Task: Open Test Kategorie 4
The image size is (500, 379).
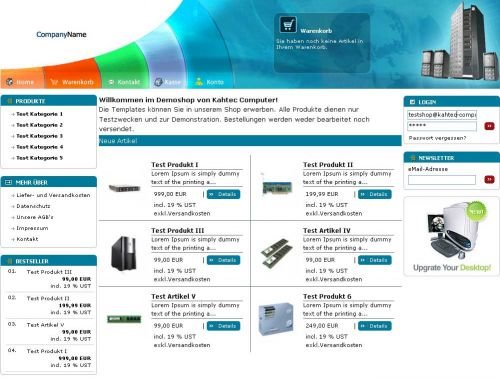Action: point(39,147)
